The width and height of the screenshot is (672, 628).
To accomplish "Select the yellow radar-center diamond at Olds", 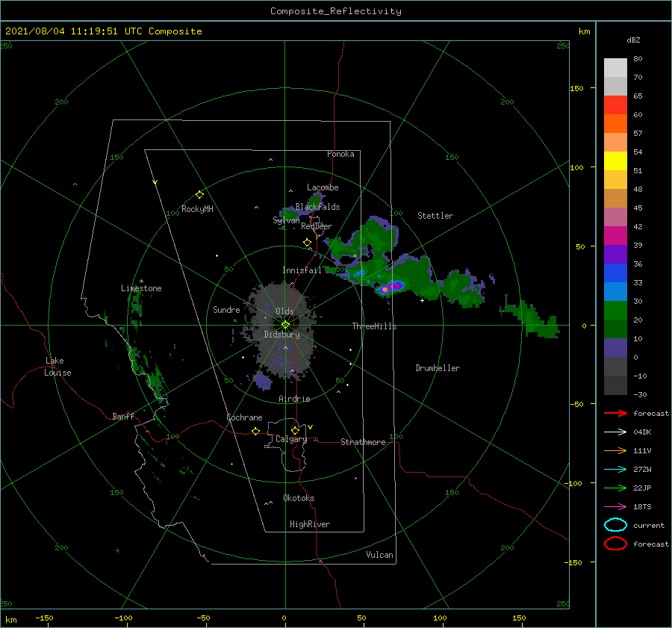I will coord(285,325).
